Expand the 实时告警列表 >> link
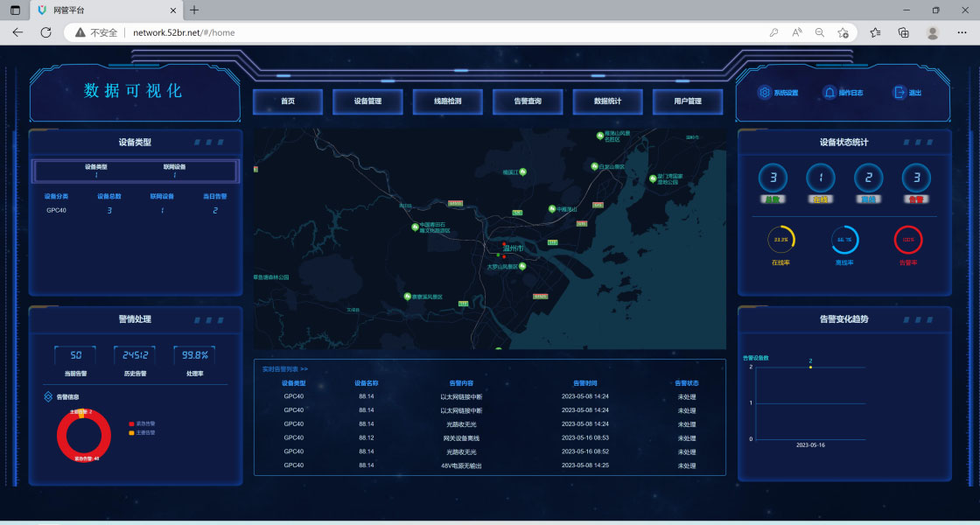The height and width of the screenshot is (525, 980). [x=285, y=369]
